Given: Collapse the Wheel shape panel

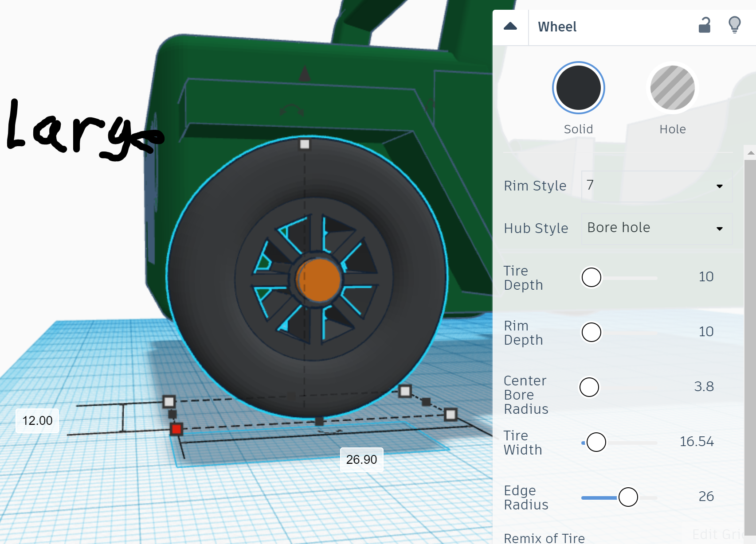Looking at the screenshot, I should [x=510, y=27].
